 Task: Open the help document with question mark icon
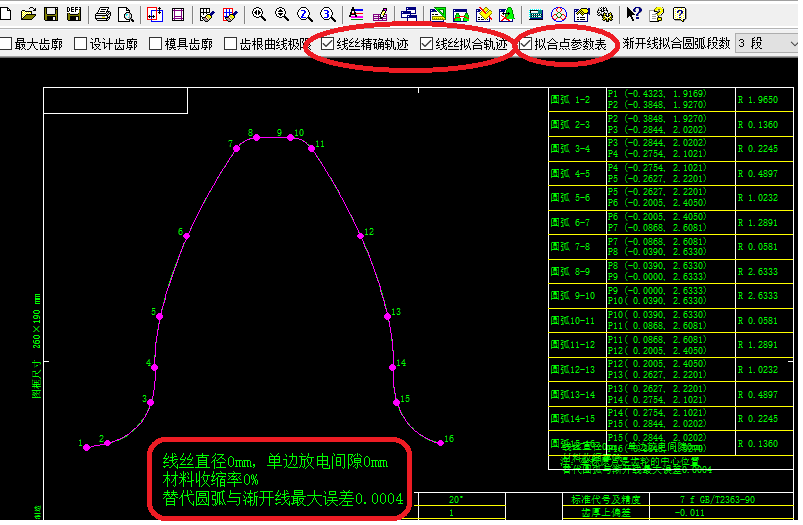[x=657, y=14]
